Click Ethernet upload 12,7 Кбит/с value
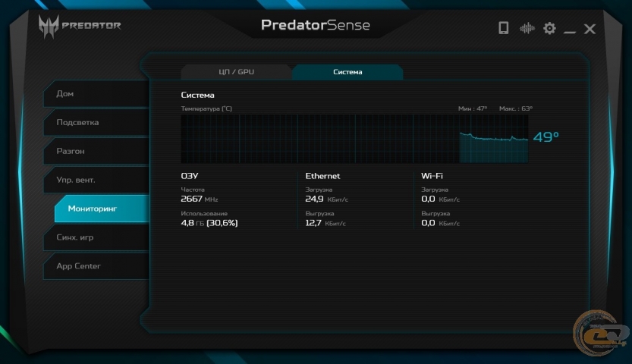This screenshot has height=364, width=632. (x=325, y=223)
